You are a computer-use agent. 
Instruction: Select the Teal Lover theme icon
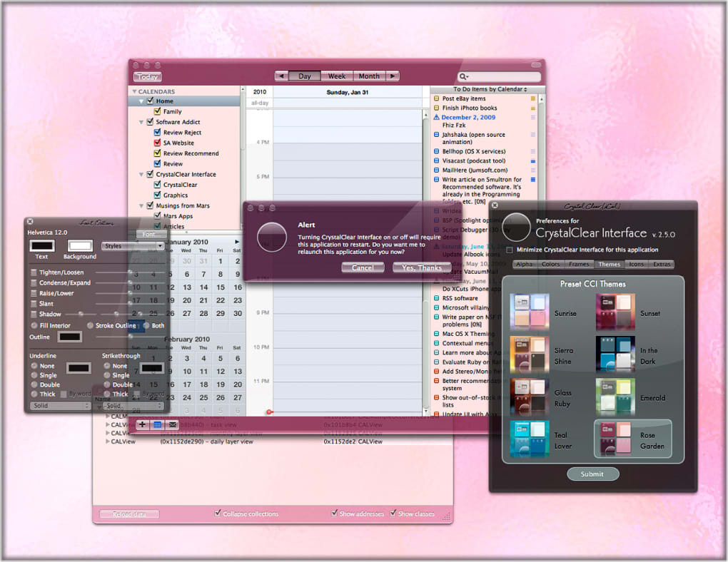(529, 439)
